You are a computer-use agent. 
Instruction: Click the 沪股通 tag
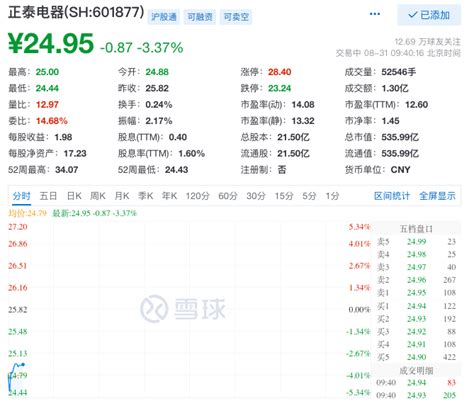coord(164,17)
